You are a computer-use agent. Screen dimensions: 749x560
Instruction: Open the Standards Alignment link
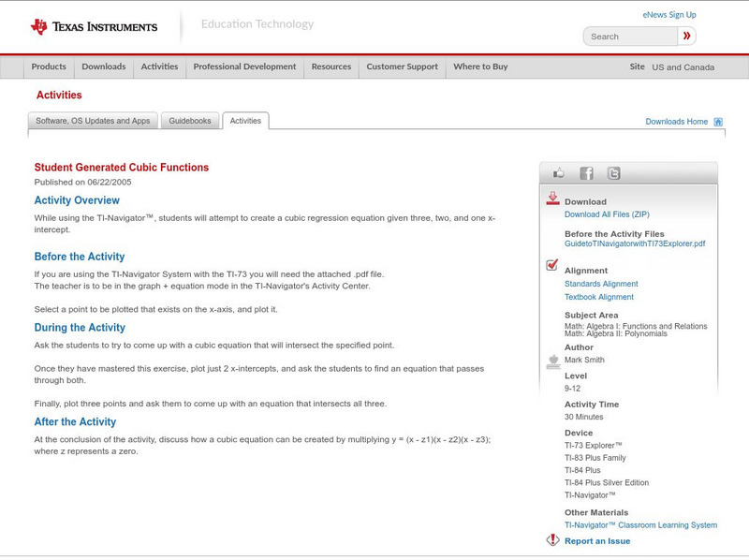pos(601,284)
